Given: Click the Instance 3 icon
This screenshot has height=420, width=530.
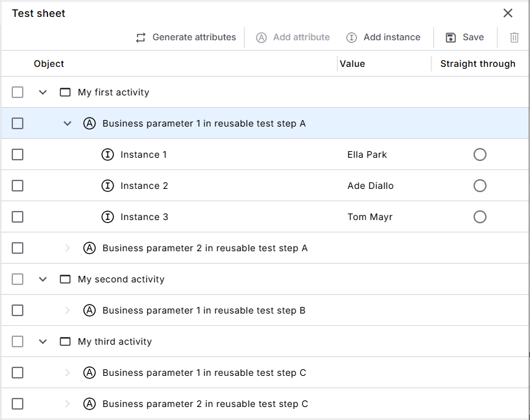Looking at the screenshot, I should tap(108, 217).
